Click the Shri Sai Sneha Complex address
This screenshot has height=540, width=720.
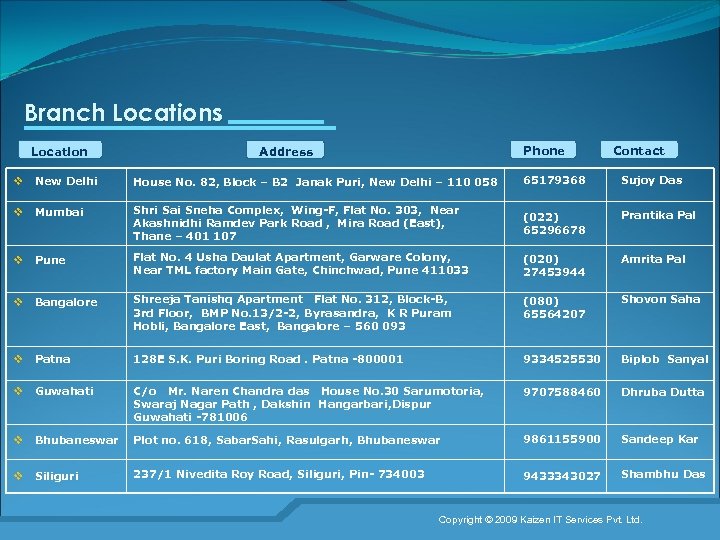tap(296, 223)
